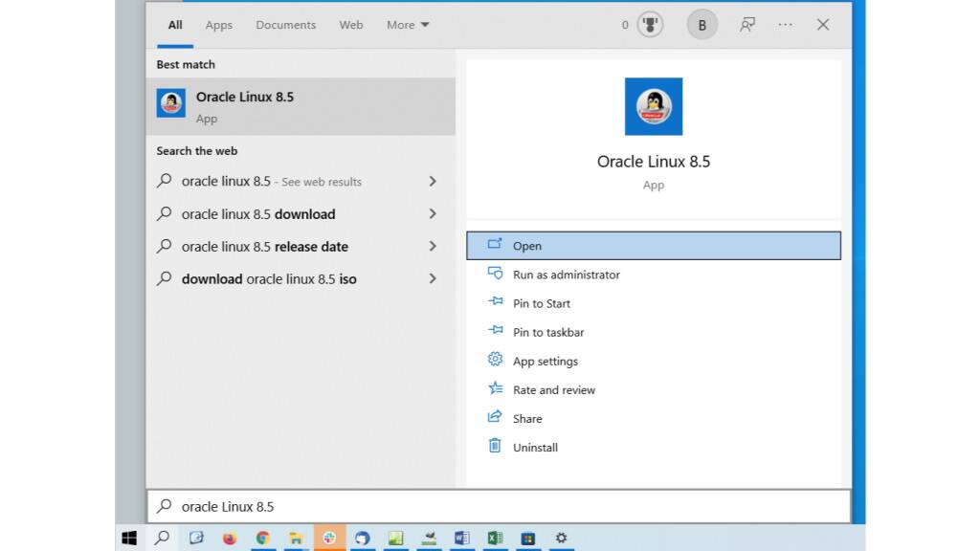Click the Share icon
The image size is (980, 551).
pos(495,418)
